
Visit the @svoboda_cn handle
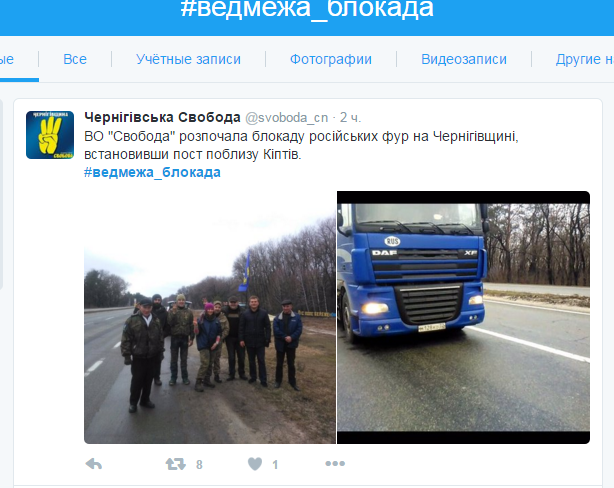287,117
